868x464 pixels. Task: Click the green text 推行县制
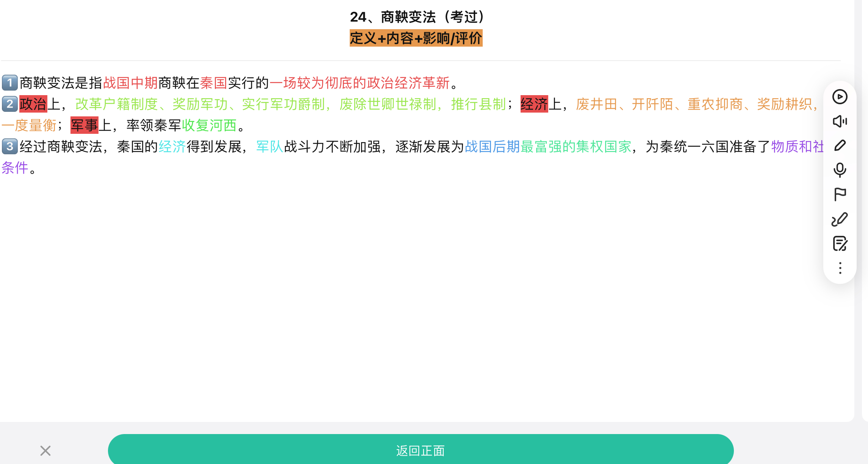pos(479,104)
